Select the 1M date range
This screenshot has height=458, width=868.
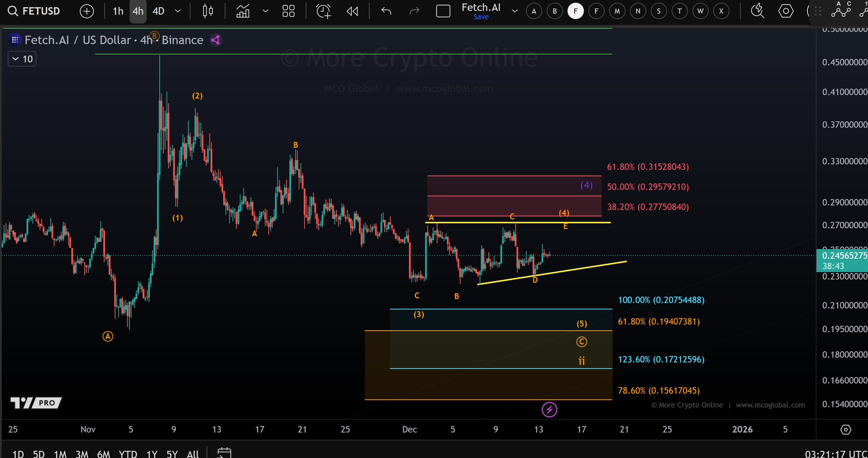pos(60,454)
